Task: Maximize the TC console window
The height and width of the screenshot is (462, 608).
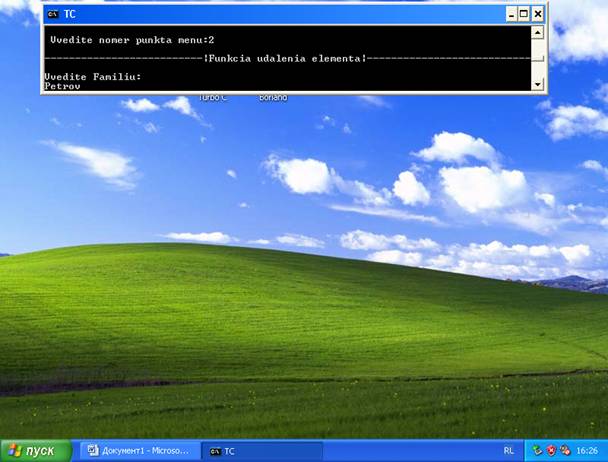Action: 524,14
